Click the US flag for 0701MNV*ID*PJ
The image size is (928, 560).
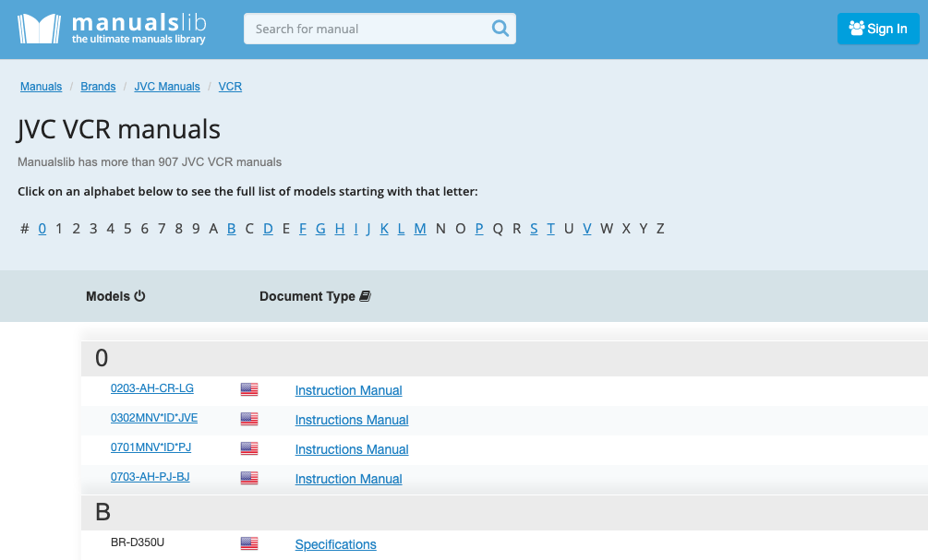[249, 448]
